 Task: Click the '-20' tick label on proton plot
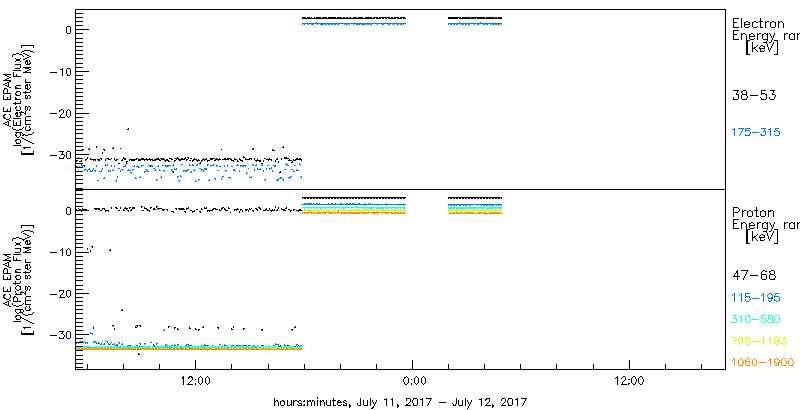click(x=61, y=294)
